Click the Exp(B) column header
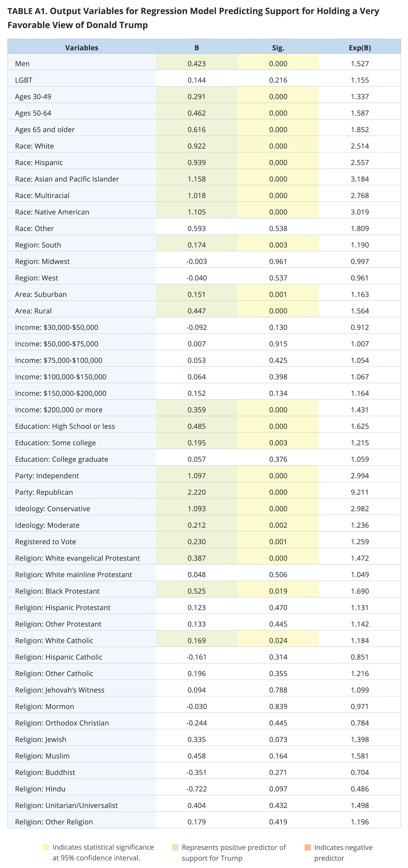Screen dimensions: 408x868 click(x=360, y=47)
